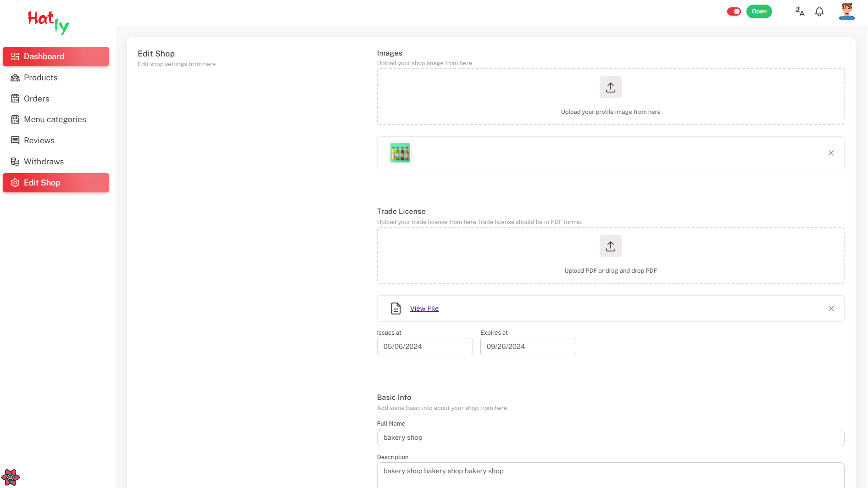Image resolution: width=868 pixels, height=488 pixels.
Task: Click the Edit Shop gear icon
Action: click(x=15, y=183)
